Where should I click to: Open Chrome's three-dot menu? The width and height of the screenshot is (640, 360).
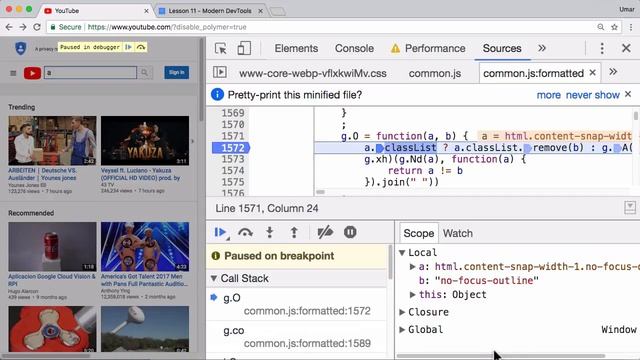tap(631, 27)
